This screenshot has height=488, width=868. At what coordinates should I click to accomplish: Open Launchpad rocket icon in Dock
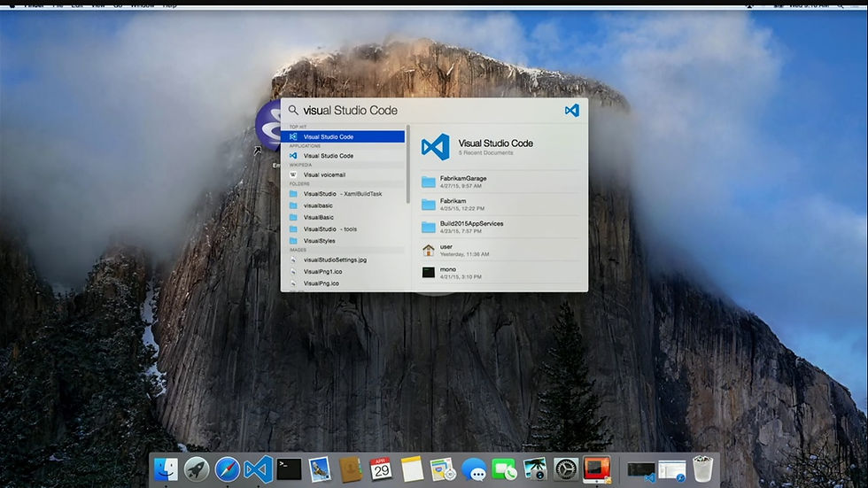pyautogui.click(x=197, y=469)
